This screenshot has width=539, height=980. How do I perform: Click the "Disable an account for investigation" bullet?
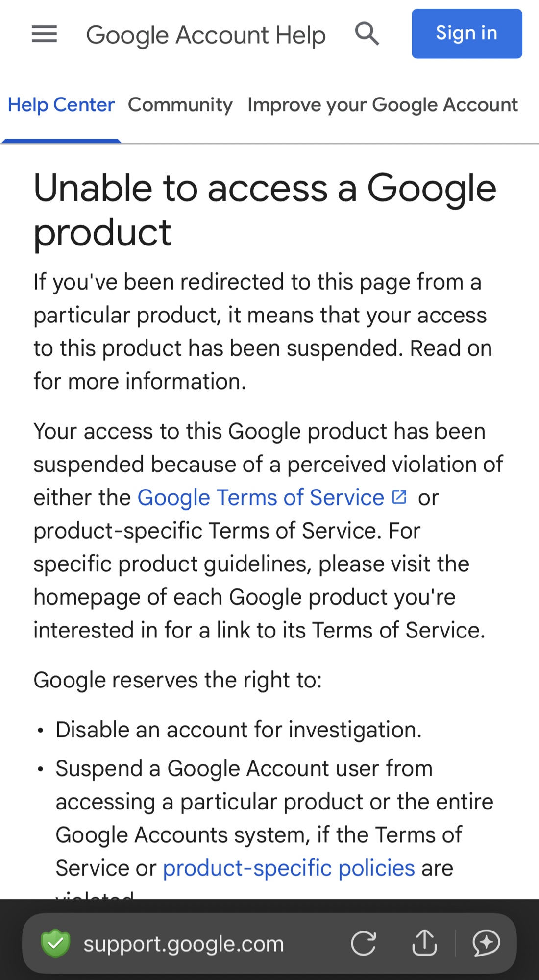coord(239,730)
